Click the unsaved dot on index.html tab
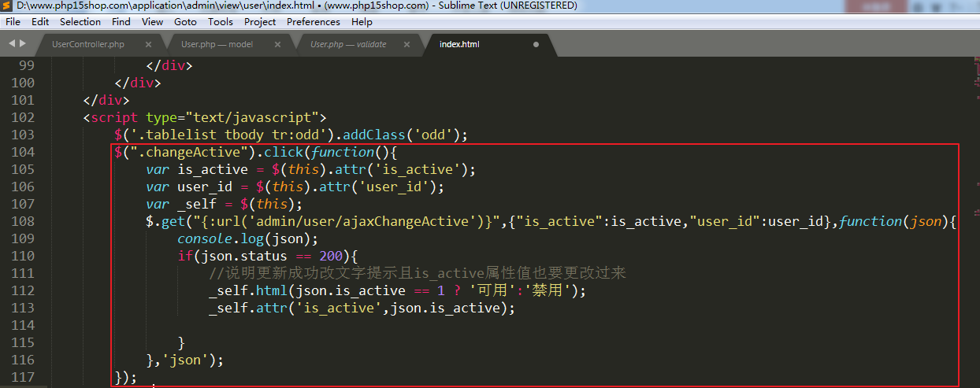 click(536, 45)
